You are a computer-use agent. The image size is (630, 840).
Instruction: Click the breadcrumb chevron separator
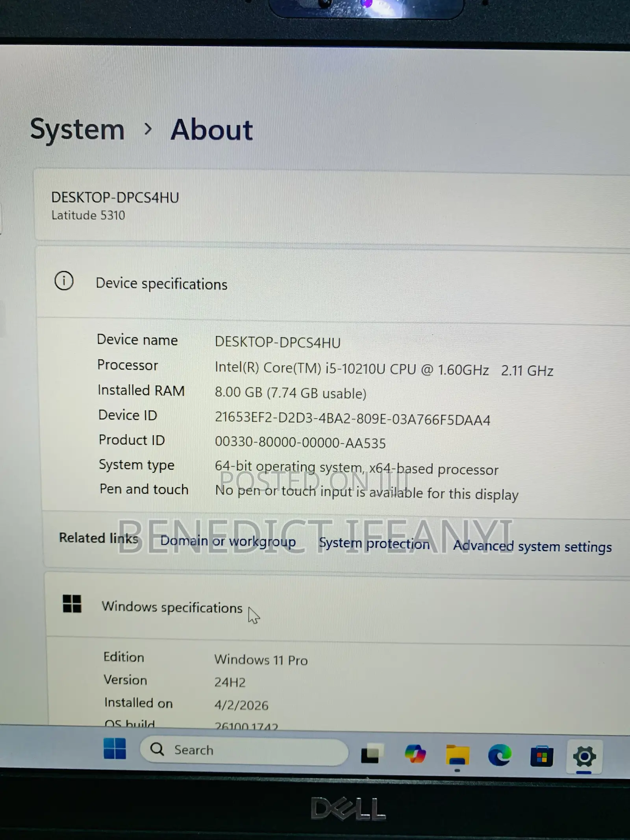tap(148, 129)
